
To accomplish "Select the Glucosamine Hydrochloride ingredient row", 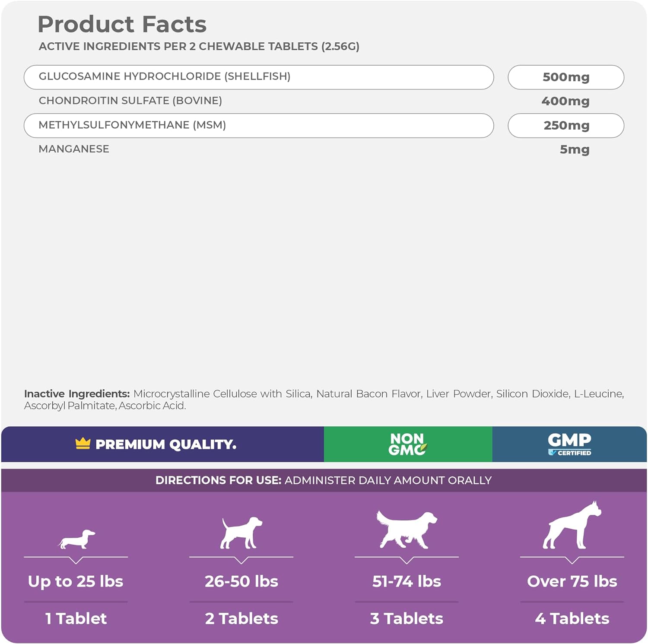I will pos(258,77).
